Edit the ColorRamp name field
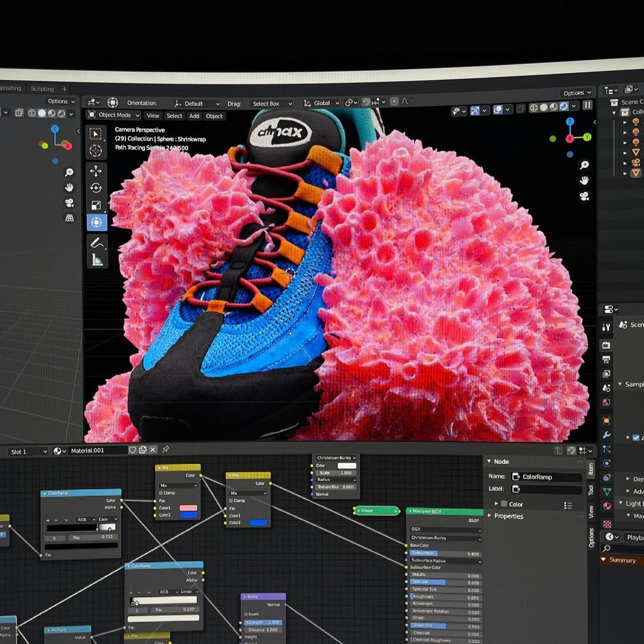 coord(547,477)
